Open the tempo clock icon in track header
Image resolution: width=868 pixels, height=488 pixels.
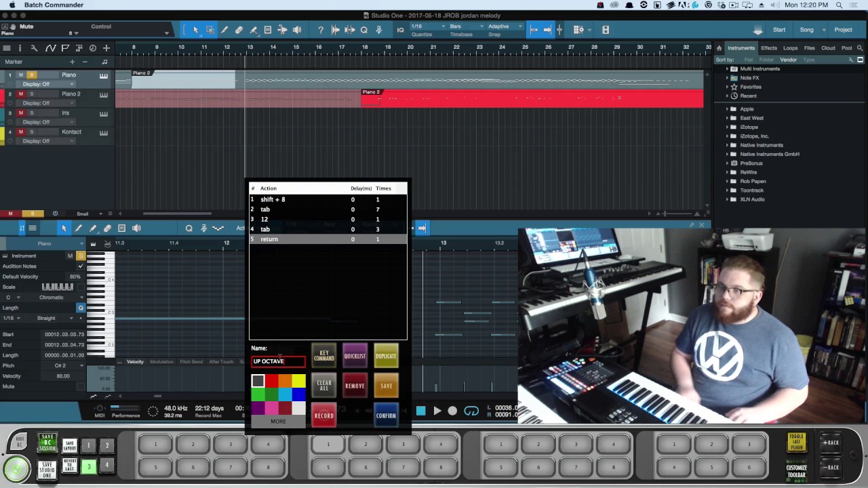click(x=92, y=48)
